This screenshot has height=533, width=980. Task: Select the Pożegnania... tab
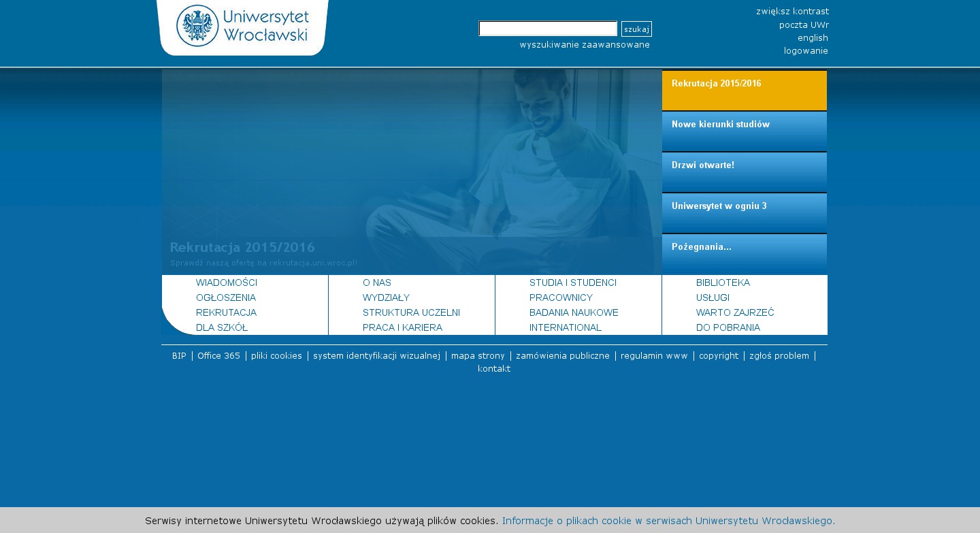[x=745, y=254]
